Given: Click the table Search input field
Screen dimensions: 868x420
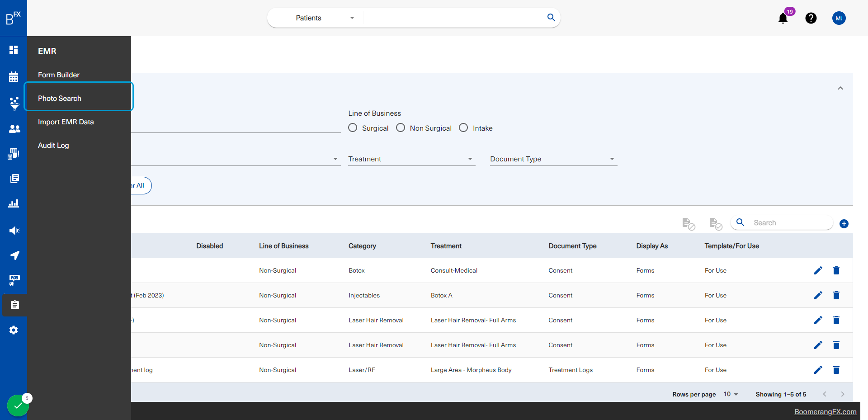Looking at the screenshot, I should pos(790,223).
